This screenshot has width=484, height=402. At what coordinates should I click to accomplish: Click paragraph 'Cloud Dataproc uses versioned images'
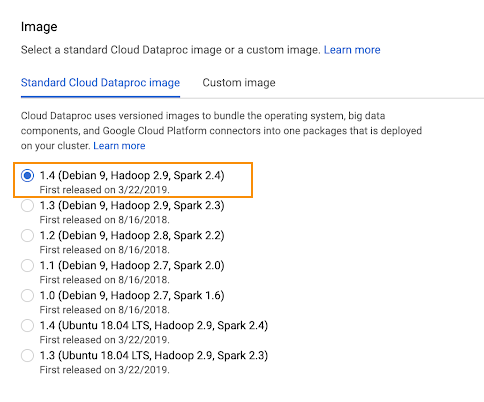(x=221, y=131)
